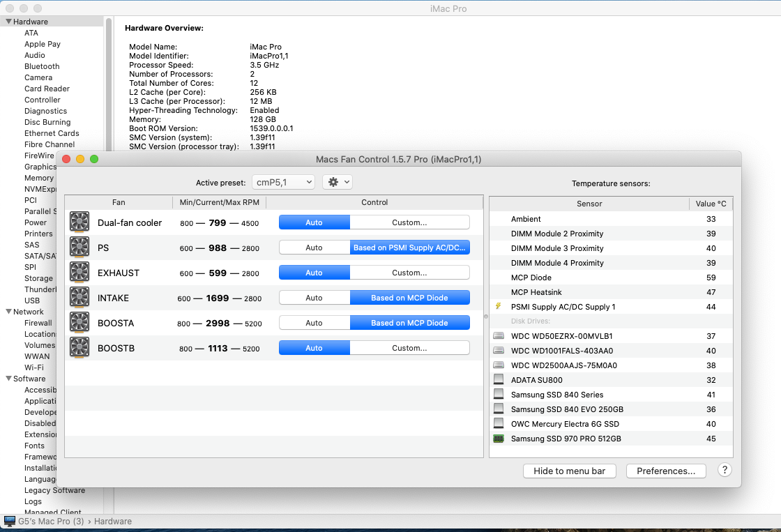Collapse the Software section in sidebar
This screenshot has width=781, height=532.
click(x=8, y=378)
